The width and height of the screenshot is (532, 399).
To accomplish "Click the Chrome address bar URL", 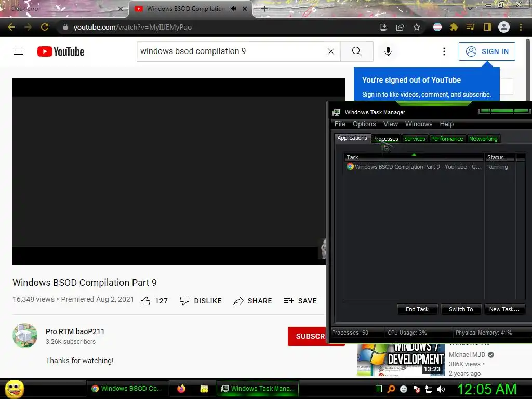I will (x=132, y=27).
